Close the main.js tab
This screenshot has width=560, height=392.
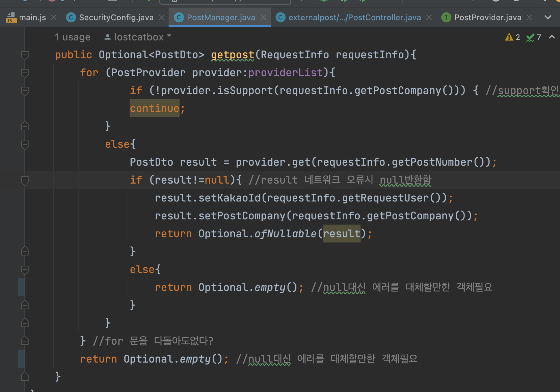point(54,18)
